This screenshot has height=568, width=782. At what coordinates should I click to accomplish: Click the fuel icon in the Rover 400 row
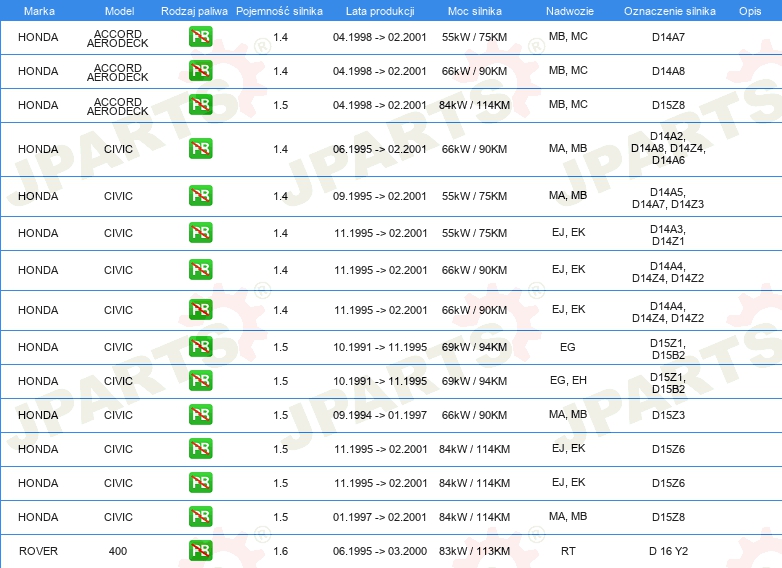click(200, 550)
